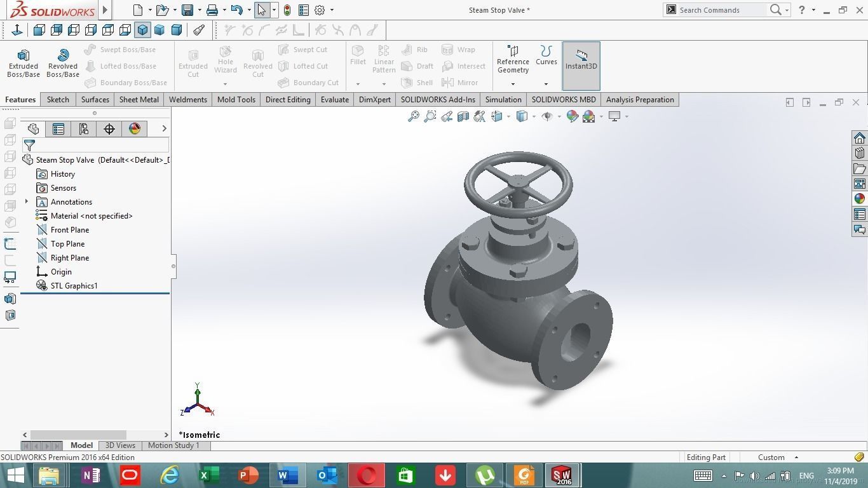The width and height of the screenshot is (868, 488).
Task: Open the File Explorer icon in task pane
Action: click(x=860, y=169)
